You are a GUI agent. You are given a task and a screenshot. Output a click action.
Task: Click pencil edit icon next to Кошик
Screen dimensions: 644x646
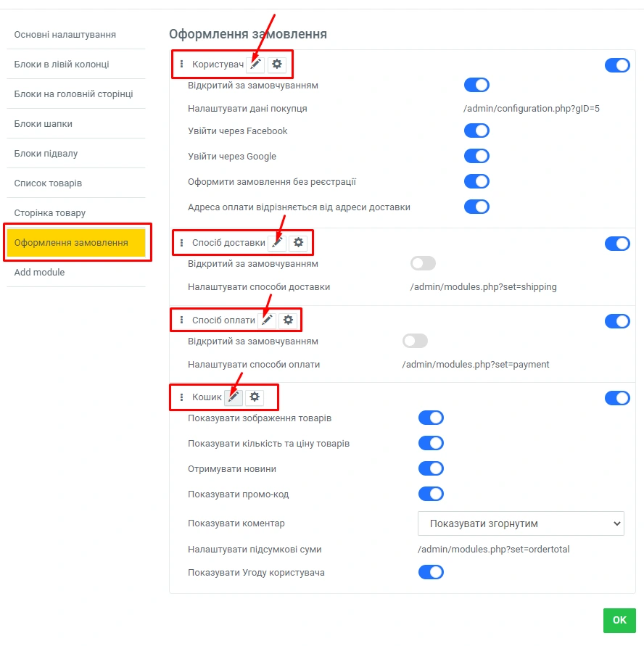point(234,397)
